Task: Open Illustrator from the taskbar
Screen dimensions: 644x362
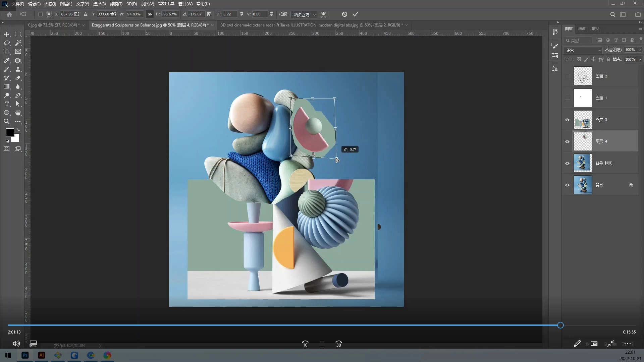Action: 42,355
